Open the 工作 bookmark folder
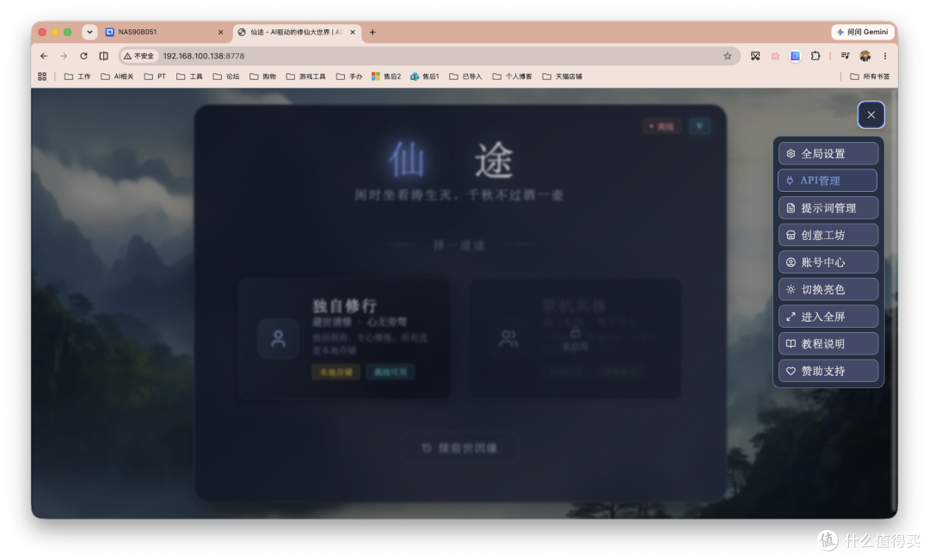Image resolution: width=929 pixels, height=560 pixels. (x=77, y=77)
